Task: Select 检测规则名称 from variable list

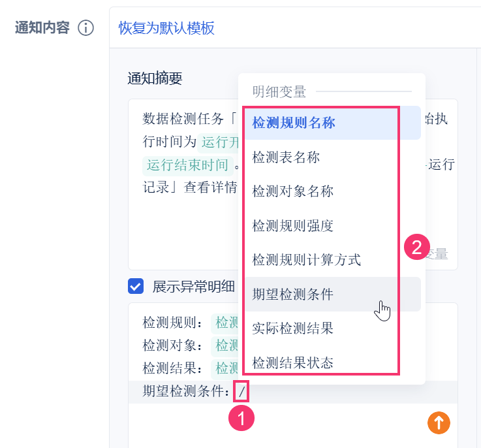Action: (x=333, y=123)
